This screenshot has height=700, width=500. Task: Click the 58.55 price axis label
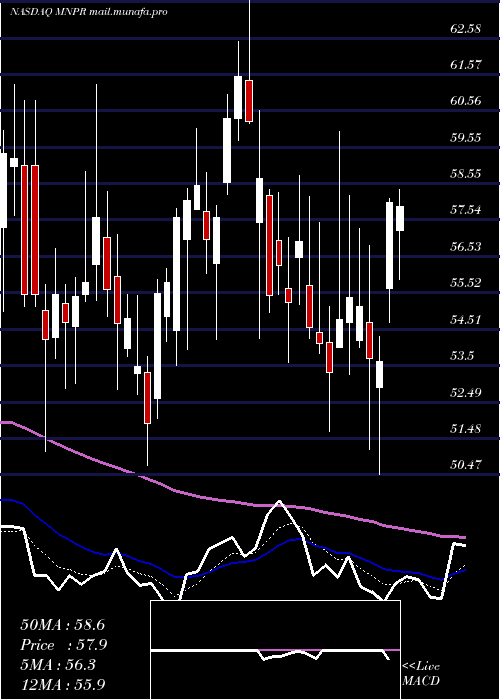[x=466, y=174]
